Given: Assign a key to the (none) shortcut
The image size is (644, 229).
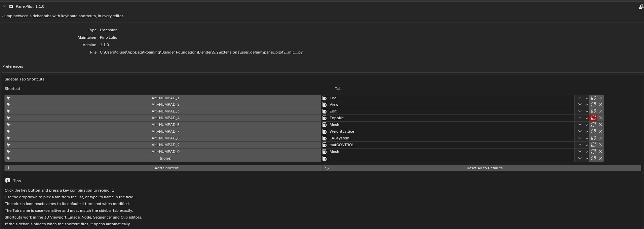Looking at the screenshot, I should point(163,158).
